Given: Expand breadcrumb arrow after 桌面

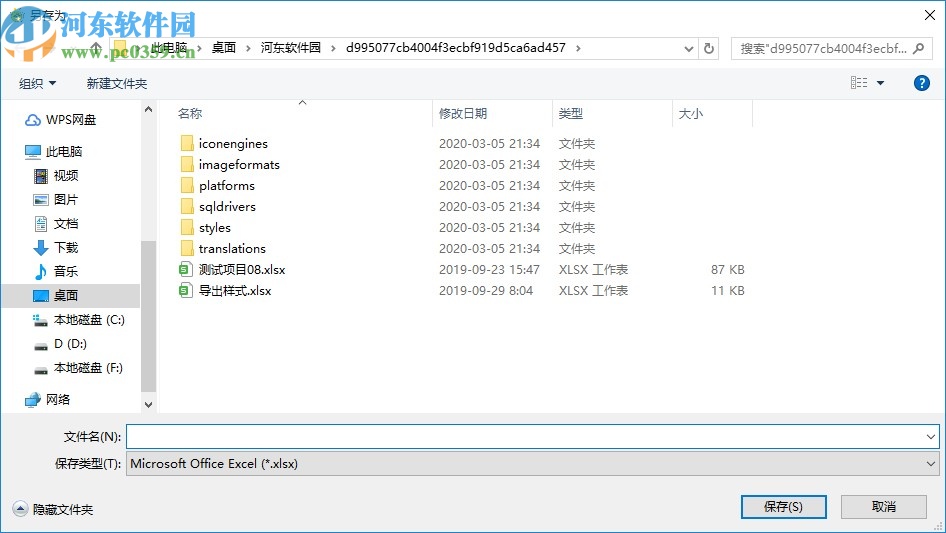Looking at the screenshot, I should click(248, 48).
